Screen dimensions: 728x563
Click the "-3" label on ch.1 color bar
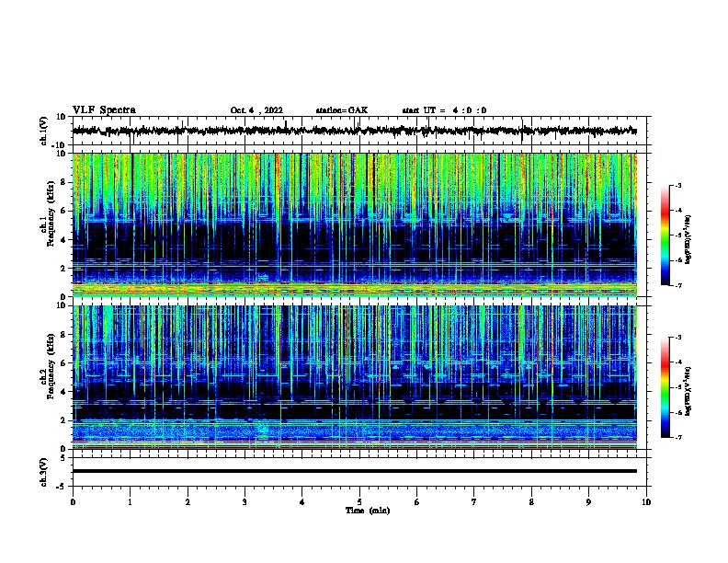click(677, 186)
